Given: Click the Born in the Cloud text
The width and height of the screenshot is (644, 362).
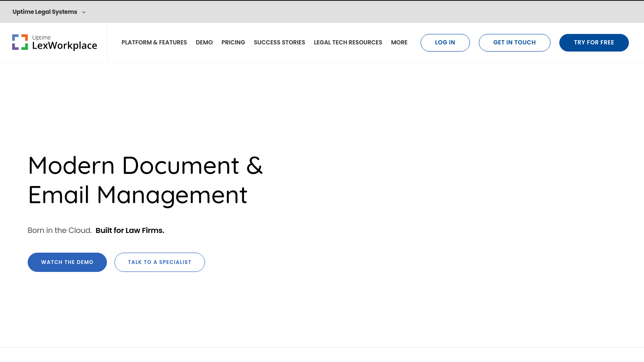Looking at the screenshot, I should (x=60, y=230).
